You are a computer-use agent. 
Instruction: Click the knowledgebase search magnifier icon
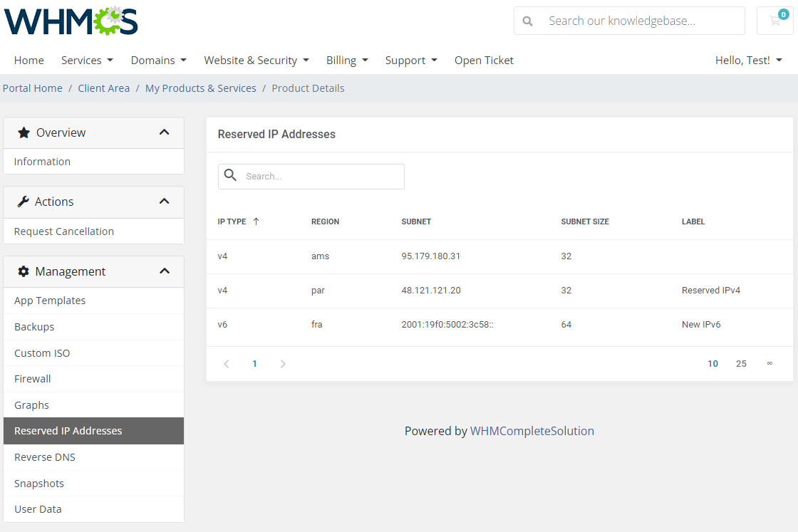click(x=528, y=21)
